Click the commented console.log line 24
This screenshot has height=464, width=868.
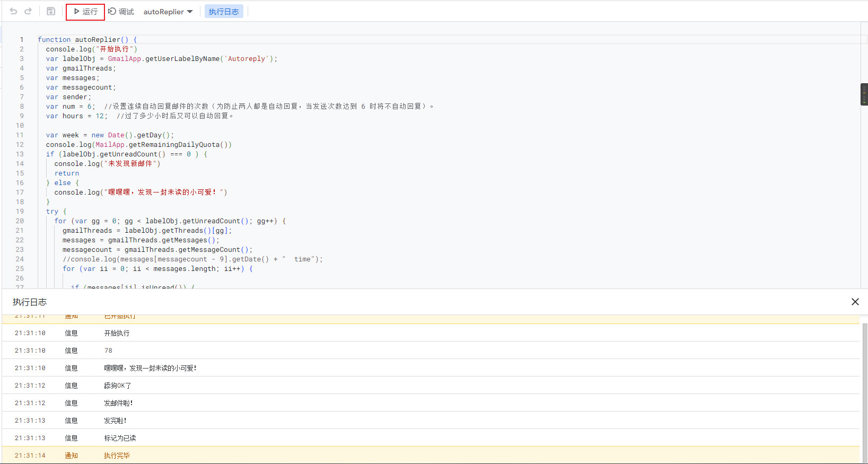click(192, 259)
